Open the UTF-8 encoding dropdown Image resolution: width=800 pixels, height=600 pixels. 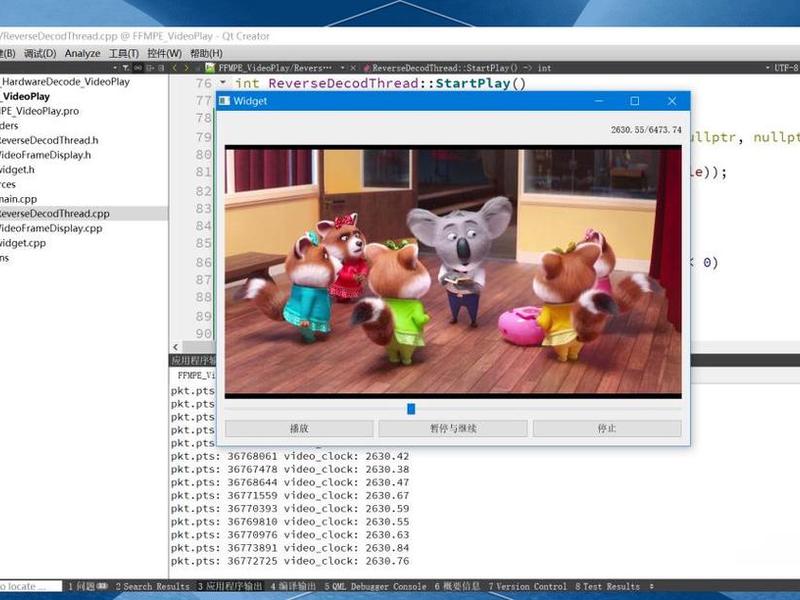pos(786,67)
